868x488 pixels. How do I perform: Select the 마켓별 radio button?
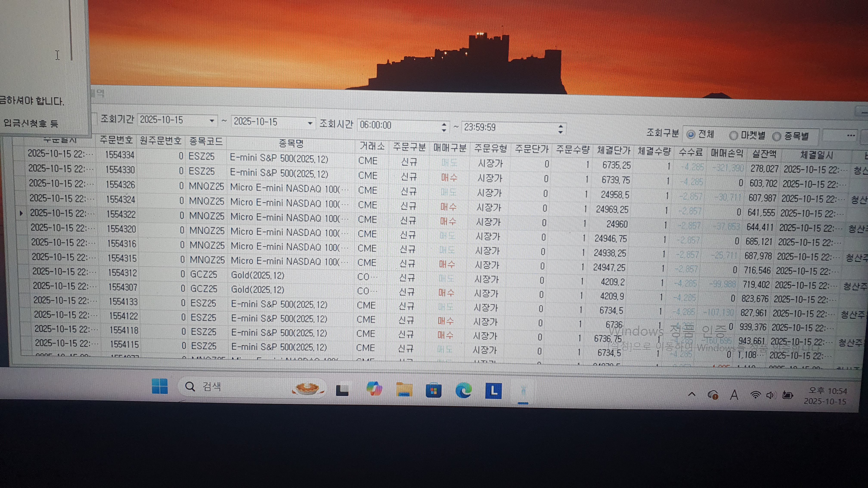click(x=733, y=135)
